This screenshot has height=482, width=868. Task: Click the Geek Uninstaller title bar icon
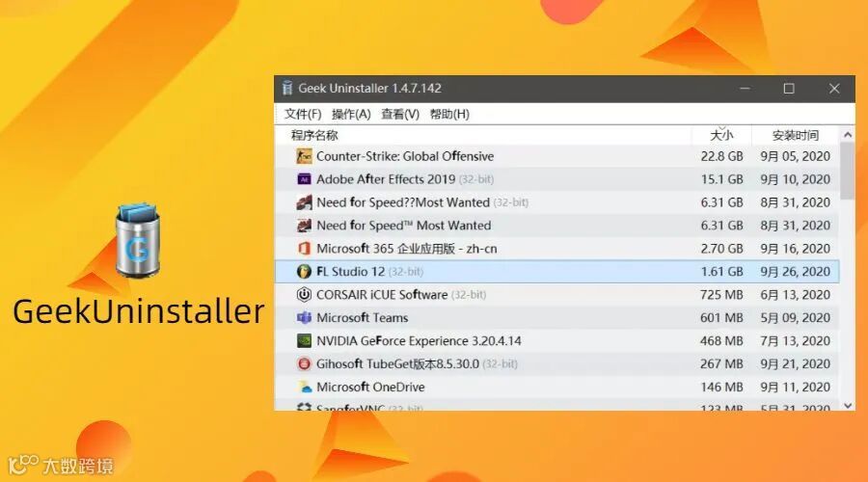coord(286,88)
